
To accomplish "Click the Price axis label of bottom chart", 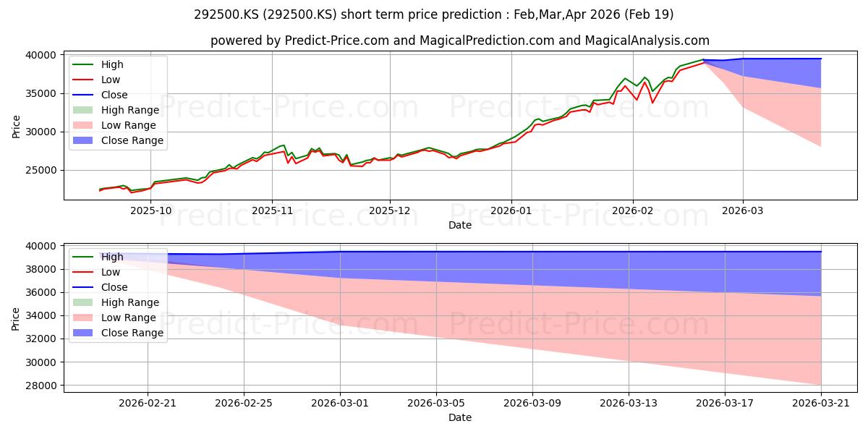I will coord(17,318).
